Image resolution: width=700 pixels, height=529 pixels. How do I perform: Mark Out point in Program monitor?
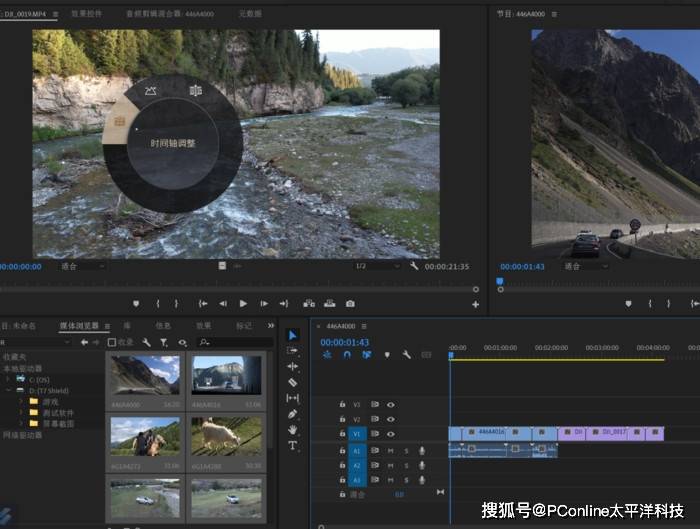click(669, 304)
